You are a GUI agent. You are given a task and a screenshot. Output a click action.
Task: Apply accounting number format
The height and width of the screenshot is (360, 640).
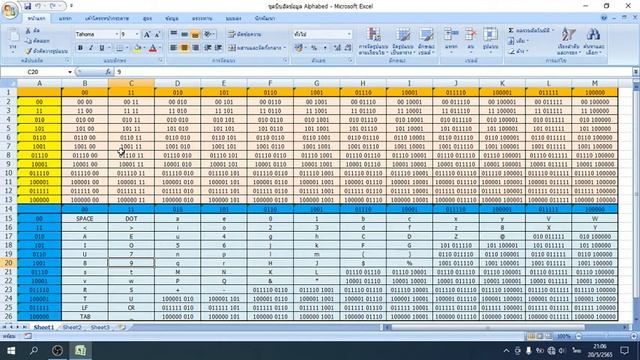(x=299, y=48)
